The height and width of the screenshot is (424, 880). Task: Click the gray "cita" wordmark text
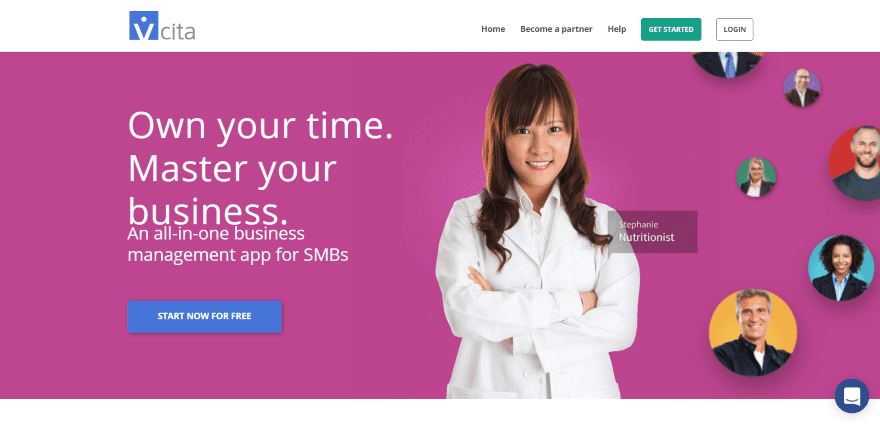tap(177, 31)
